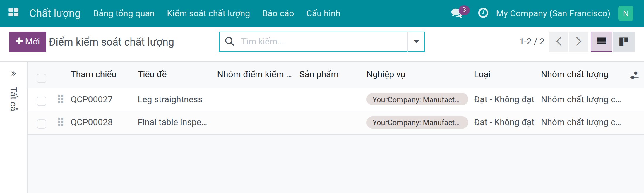This screenshot has height=193, width=644.
Task: Open record QCP00027
Action: click(91, 99)
